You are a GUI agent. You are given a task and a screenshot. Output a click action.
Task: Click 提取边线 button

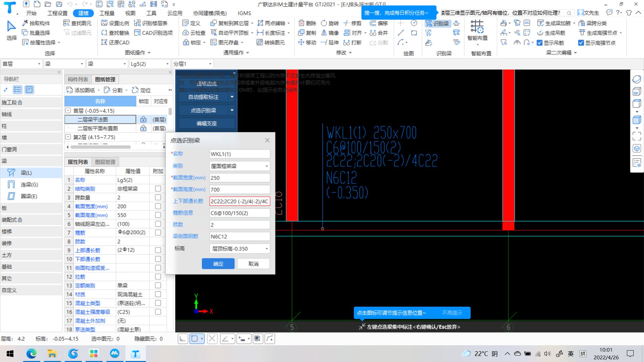coord(207,83)
